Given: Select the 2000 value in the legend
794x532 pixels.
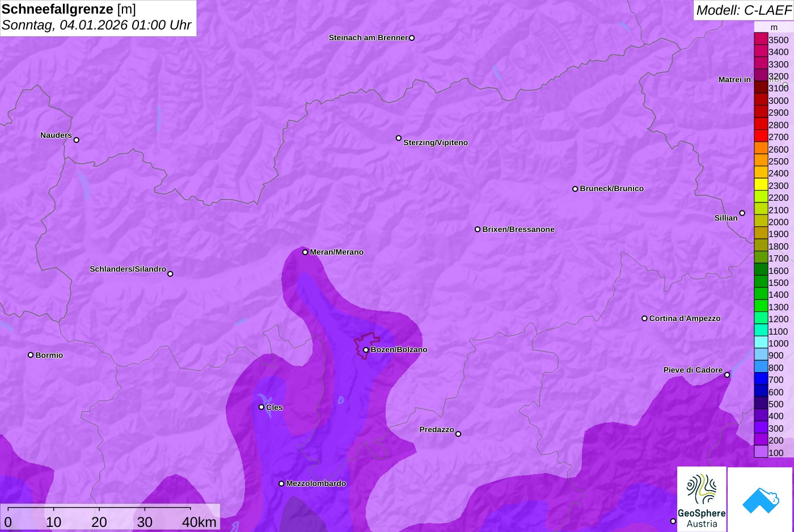Looking at the screenshot, I should [779, 222].
